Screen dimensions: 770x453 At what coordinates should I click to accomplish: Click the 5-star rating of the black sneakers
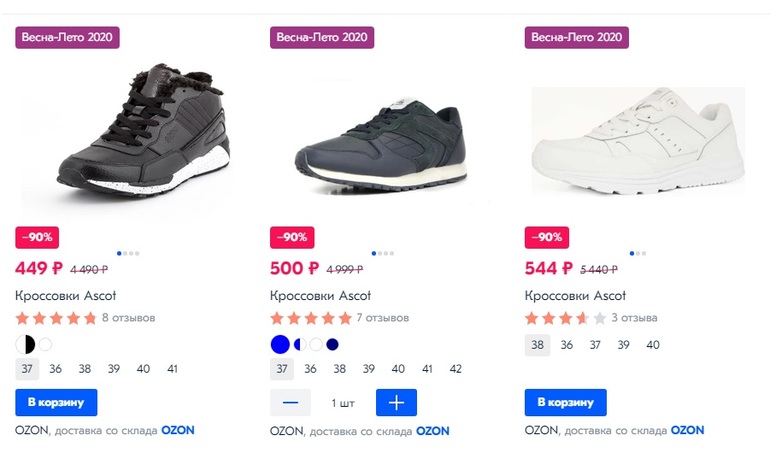56,318
